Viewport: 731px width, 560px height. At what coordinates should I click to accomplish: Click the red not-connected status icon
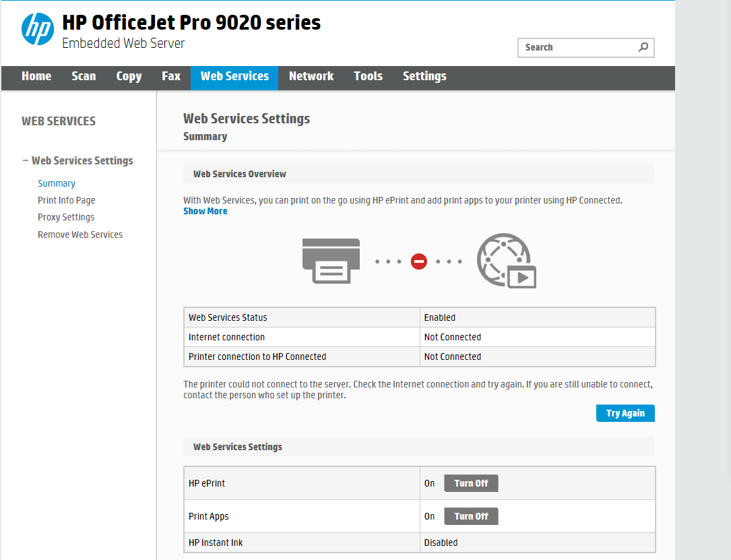click(x=419, y=261)
